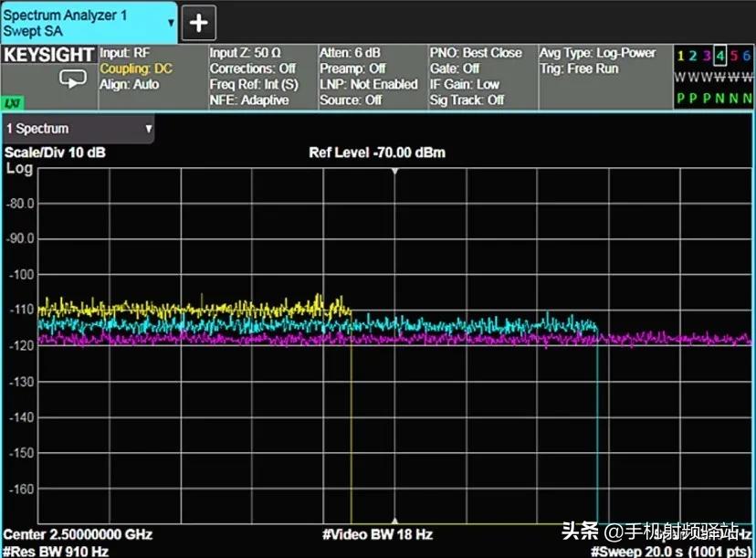
Task: Click the Ref Level -70.00 dBm label
Action: (x=376, y=153)
